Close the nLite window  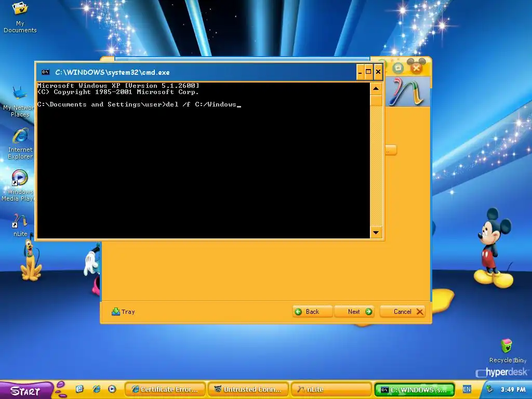pyautogui.click(x=417, y=68)
